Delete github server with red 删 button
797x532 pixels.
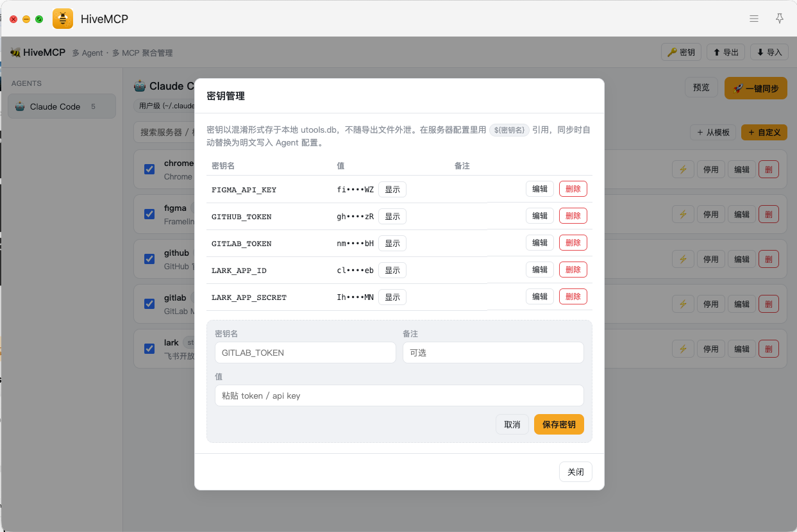[769, 259]
